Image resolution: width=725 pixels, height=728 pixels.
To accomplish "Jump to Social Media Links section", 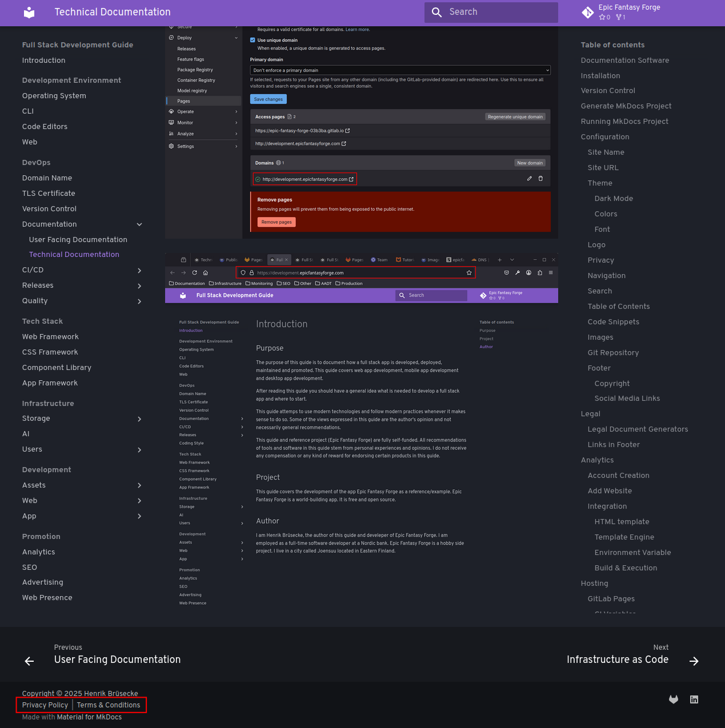I will pyautogui.click(x=627, y=399).
